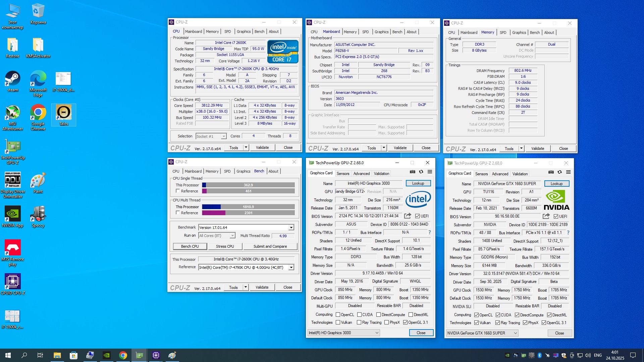The height and width of the screenshot is (362, 644).
Task: Enable the Single Thread Reference checkbox
Action: click(178, 191)
